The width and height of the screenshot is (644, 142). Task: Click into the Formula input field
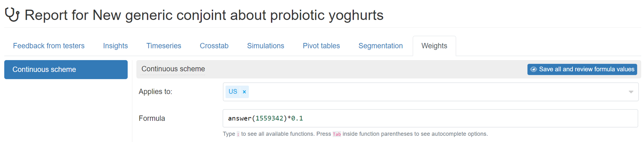[430, 118]
